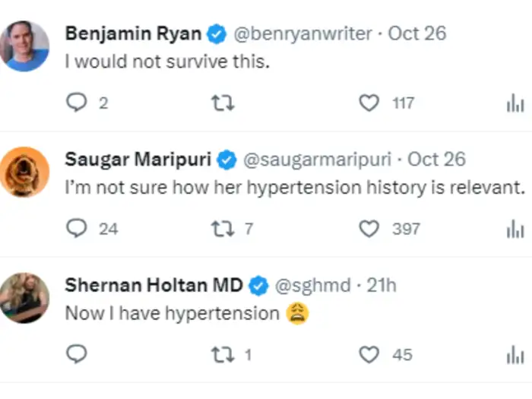Reply to Saugar Maripuri's tweet

77,228
